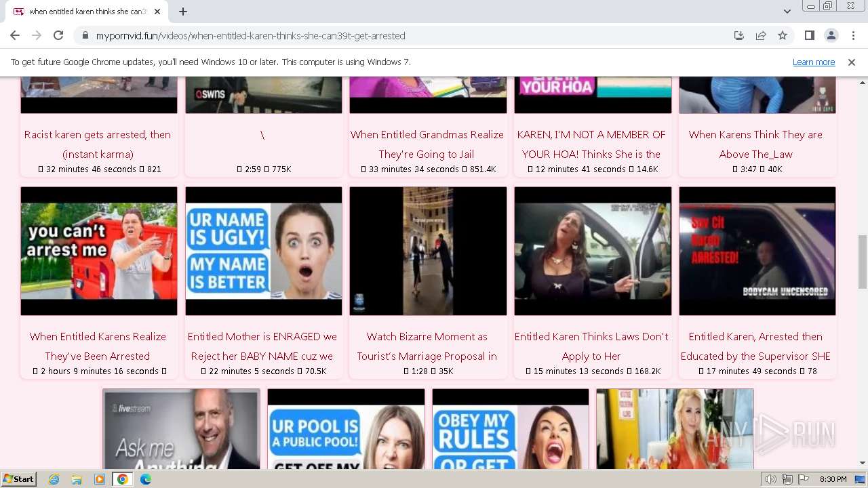This screenshot has height=488, width=868.
Task: Follow the Learn more link
Action: pos(814,62)
